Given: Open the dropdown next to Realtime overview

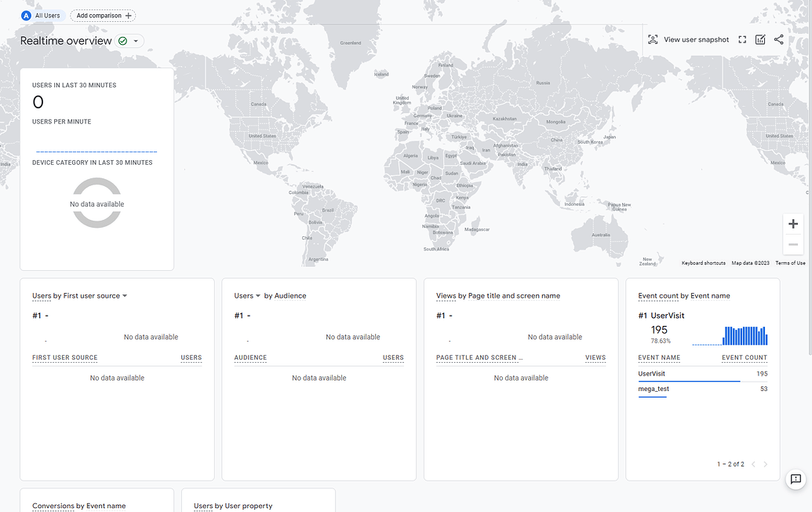Looking at the screenshot, I should point(136,40).
